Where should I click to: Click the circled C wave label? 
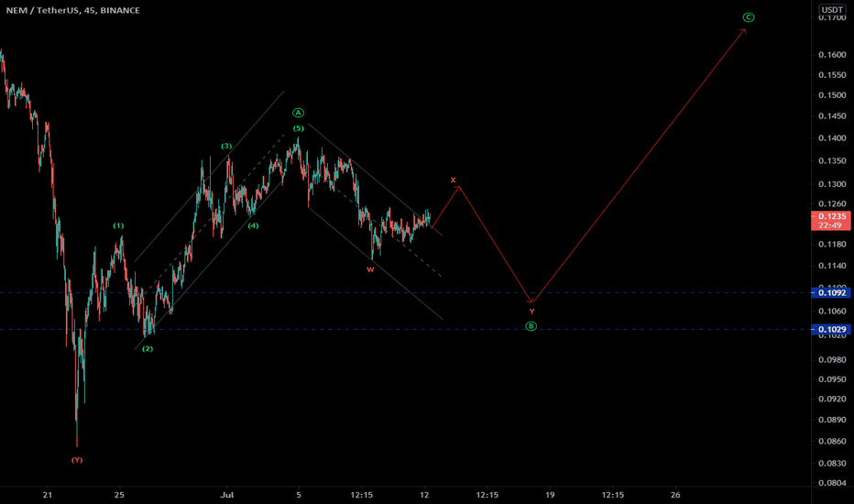pos(749,17)
